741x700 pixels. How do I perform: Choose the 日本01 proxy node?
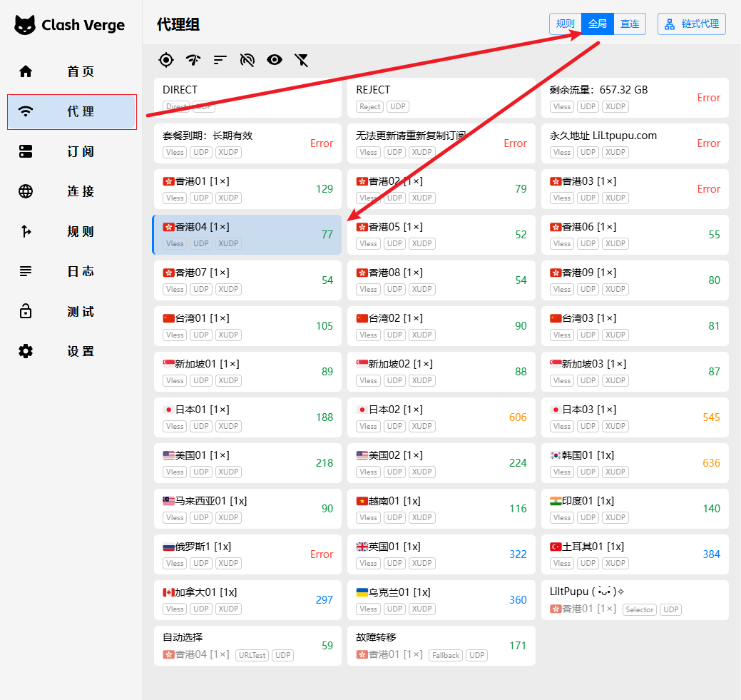click(247, 417)
